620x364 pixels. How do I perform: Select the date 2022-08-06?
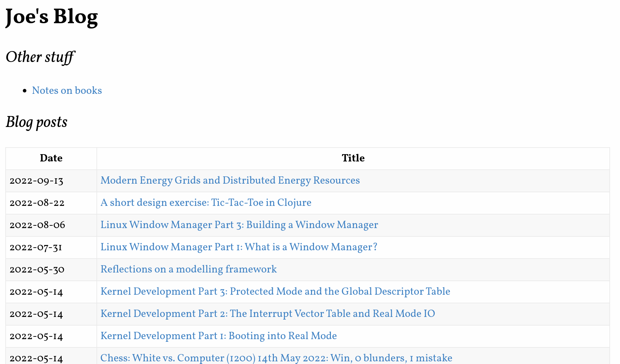coord(37,225)
